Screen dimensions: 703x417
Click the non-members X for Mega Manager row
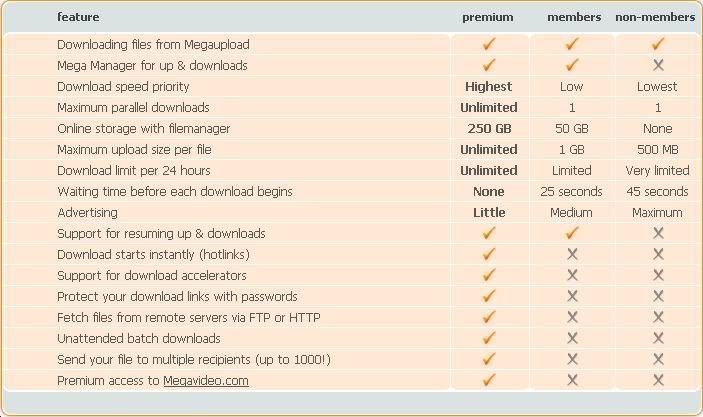658,65
